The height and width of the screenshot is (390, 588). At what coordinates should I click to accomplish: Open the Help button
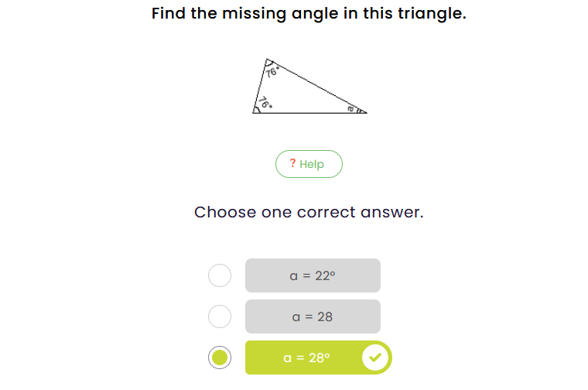[x=309, y=164]
